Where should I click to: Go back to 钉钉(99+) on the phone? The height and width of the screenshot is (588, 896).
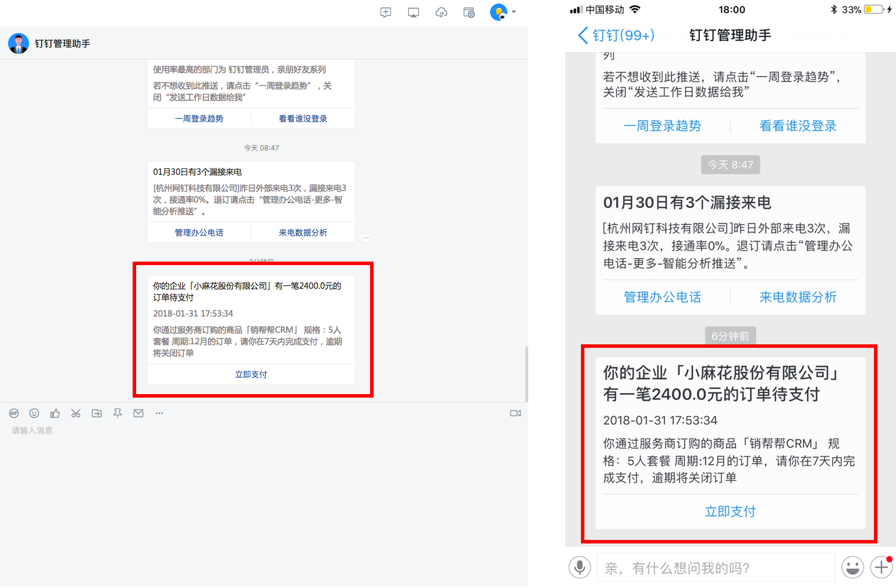coord(616,35)
